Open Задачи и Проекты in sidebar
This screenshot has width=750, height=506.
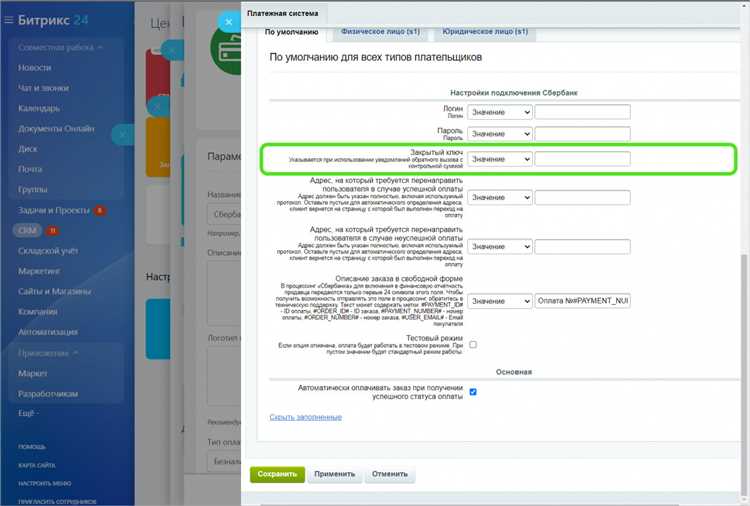(54, 210)
